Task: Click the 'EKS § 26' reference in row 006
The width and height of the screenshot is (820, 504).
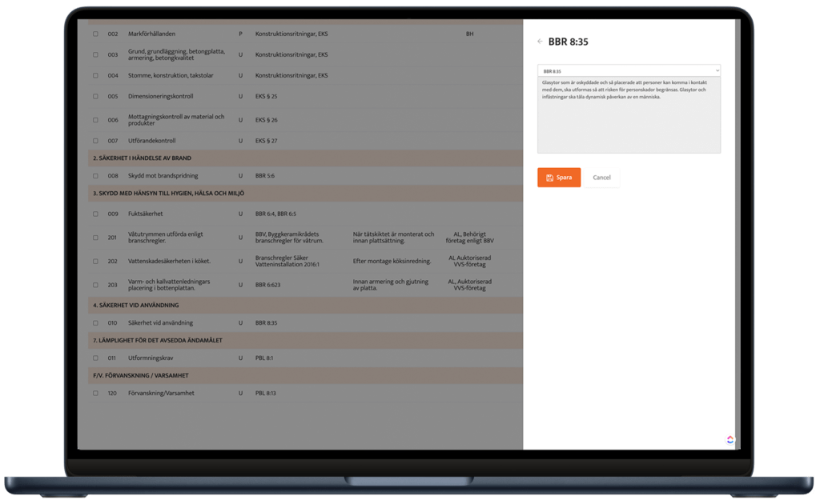Action: (266, 121)
